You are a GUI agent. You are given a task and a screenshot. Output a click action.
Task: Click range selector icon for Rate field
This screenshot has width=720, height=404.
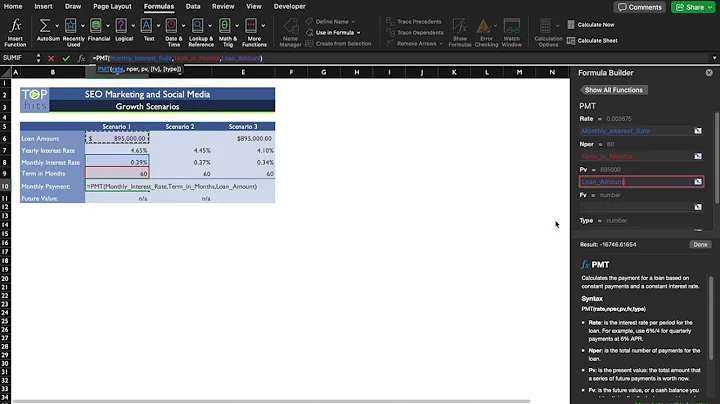[698, 131]
